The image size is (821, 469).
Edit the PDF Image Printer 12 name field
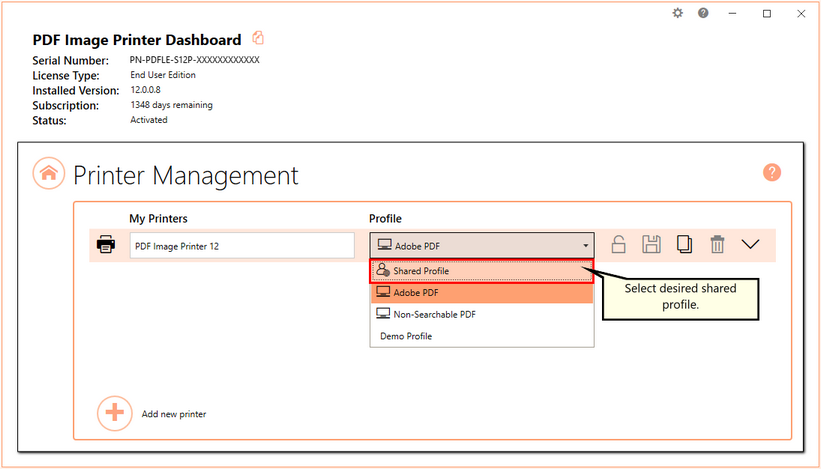coord(242,245)
